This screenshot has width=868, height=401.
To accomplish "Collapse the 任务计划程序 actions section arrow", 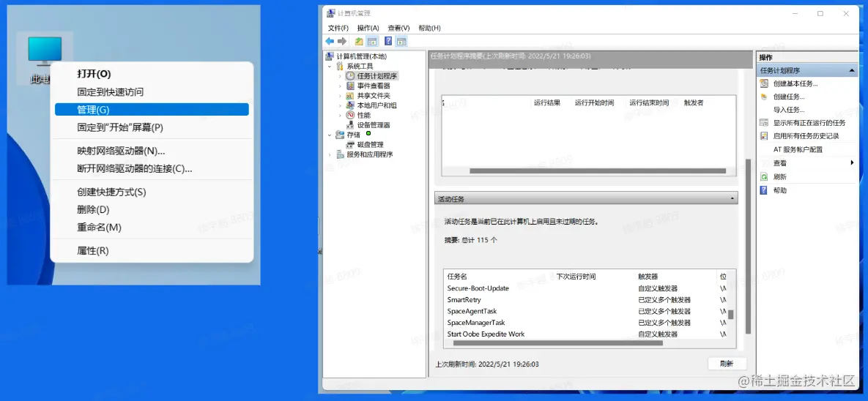I will click(852, 71).
